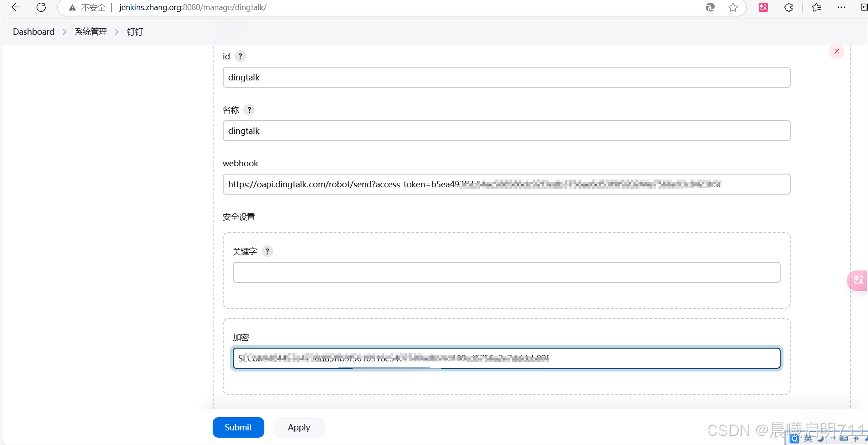Focus the jenkins.zhang.org address bar URL
This screenshot has width=868, height=445.
pyautogui.click(x=193, y=7)
